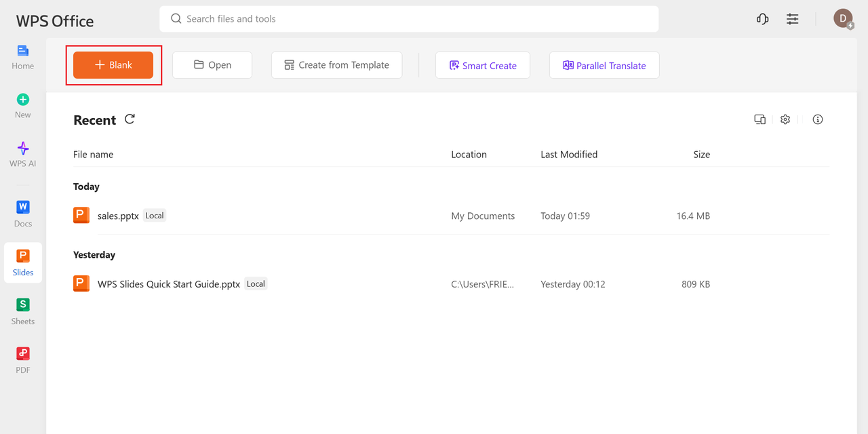Click the 809 KB size value
The image size is (868, 434).
pos(696,284)
